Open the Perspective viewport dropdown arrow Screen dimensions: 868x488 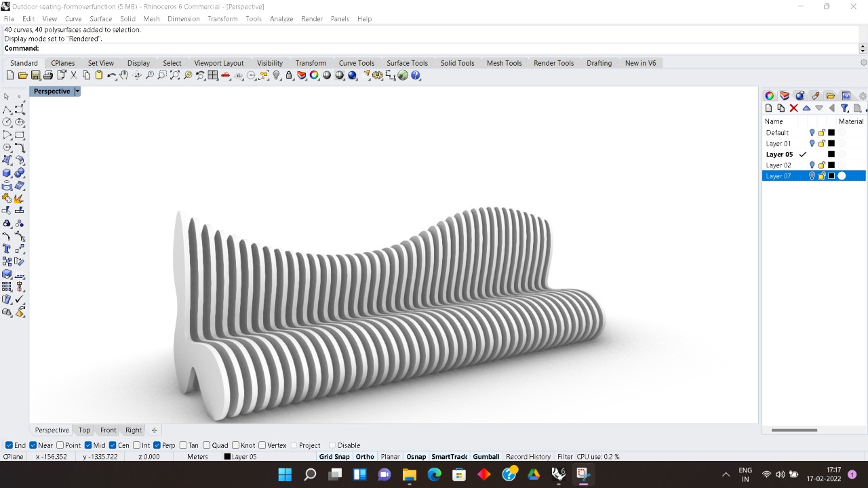(x=77, y=91)
